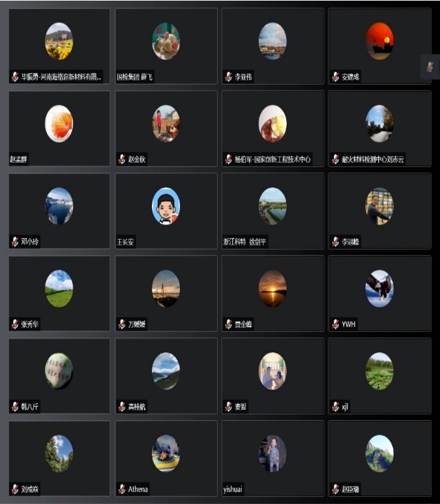This screenshot has height=504, width=440.
Task: Click the name label 浙江科特 徐剑平
Action: (x=245, y=242)
